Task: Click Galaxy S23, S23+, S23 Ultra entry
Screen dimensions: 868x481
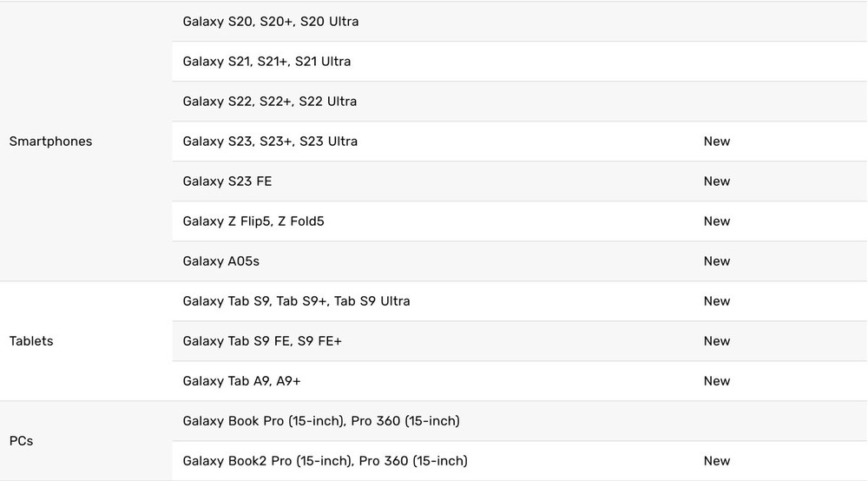Action: 270,142
